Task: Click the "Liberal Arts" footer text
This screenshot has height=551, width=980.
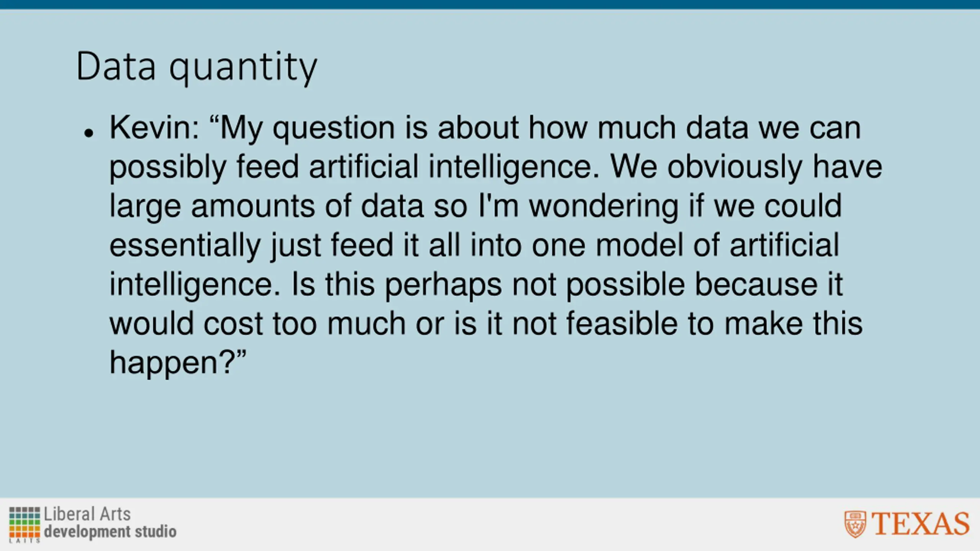Action: [x=87, y=514]
